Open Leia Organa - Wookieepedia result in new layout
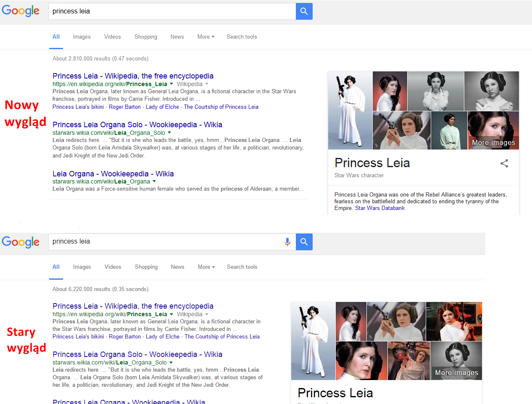This screenshot has height=404, width=532. pos(113,174)
